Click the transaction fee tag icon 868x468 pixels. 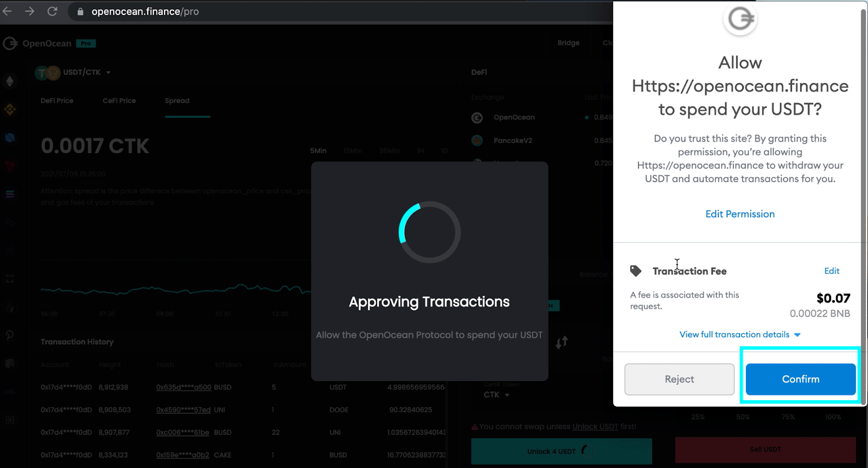[x=635, y=270]
